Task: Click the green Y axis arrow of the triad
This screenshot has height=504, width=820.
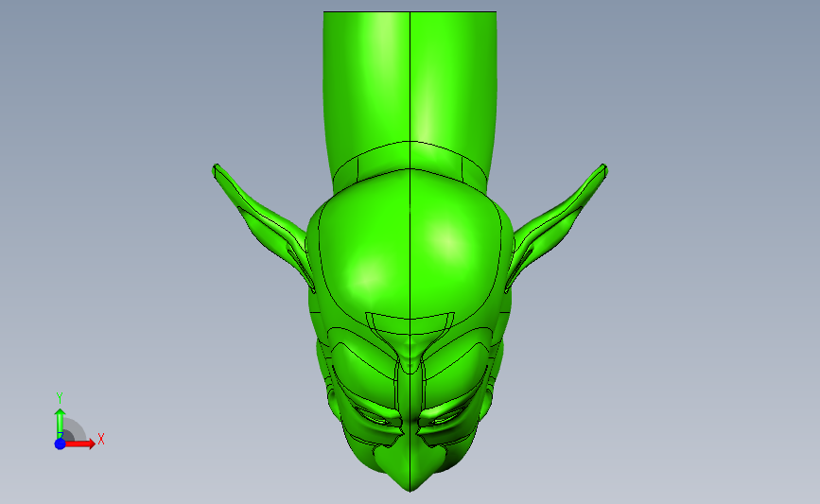Action: click(x=61, y=424)
